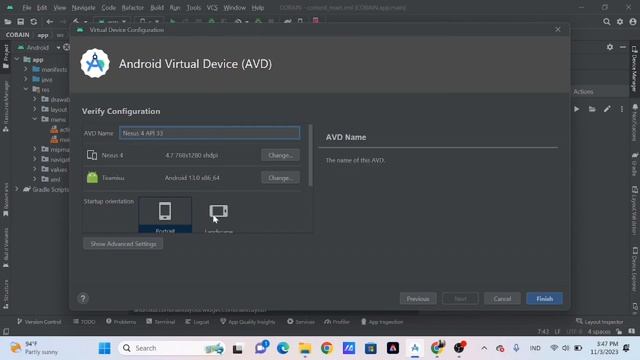The image size is (640, 360).
Task: Open Microsoft Edge from taskbar
Action: [283, 348]
